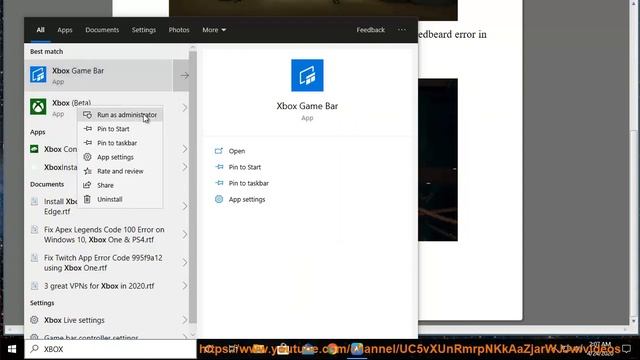Open 'Fix Twitch App Error Code 995f9a12' document
Screen dimensions: 640x360
point(103,262)
